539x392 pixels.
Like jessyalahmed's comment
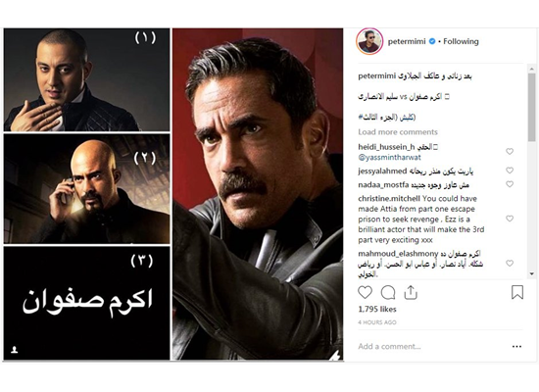click(x=510, y=171)
